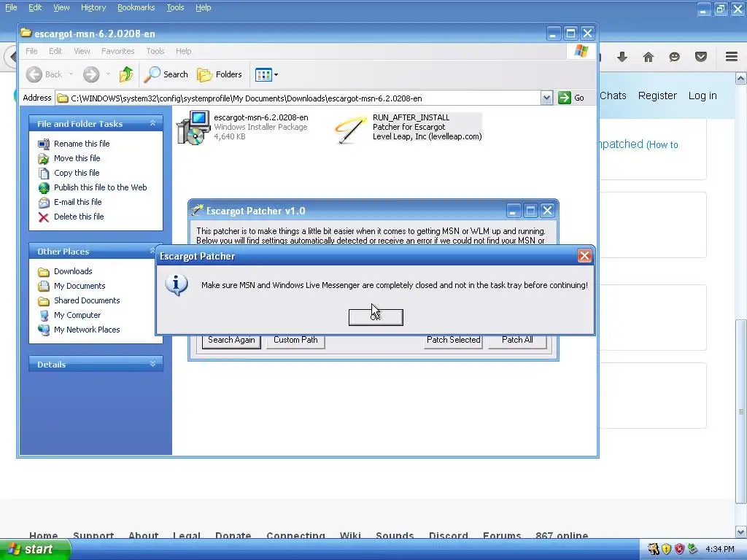Open Explorer View menu

[x=82, y=51]
